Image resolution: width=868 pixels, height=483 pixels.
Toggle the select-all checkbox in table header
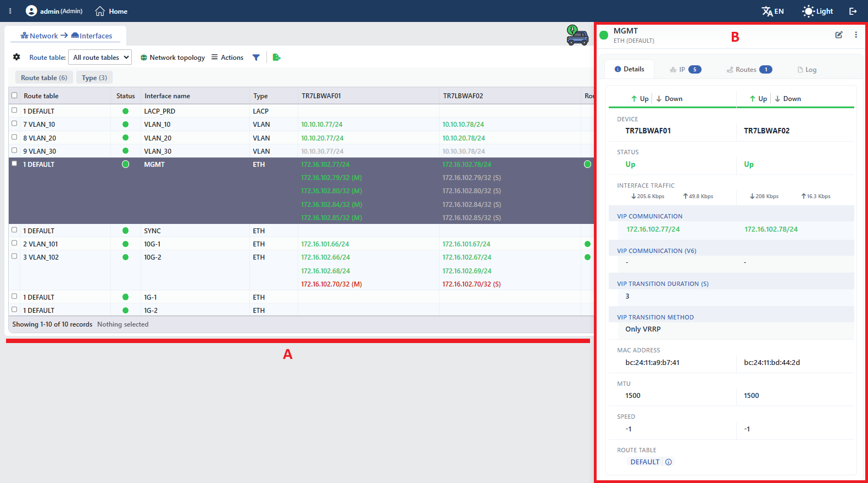click(x=14, y=96)
